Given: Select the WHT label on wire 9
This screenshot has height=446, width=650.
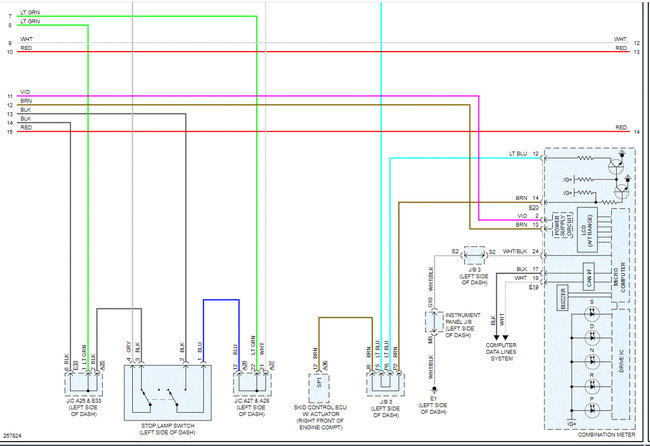Looking at the screenshot, I should click(x=27, y=39).
